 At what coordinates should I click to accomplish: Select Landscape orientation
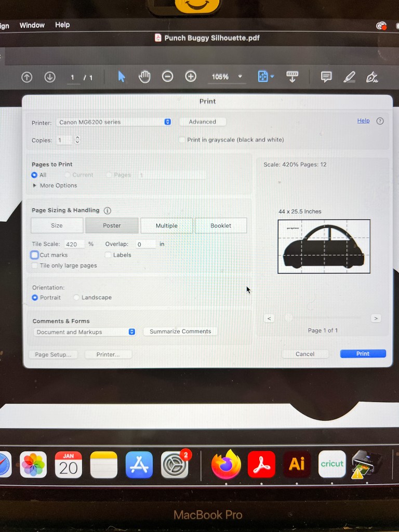coord(77,298)
